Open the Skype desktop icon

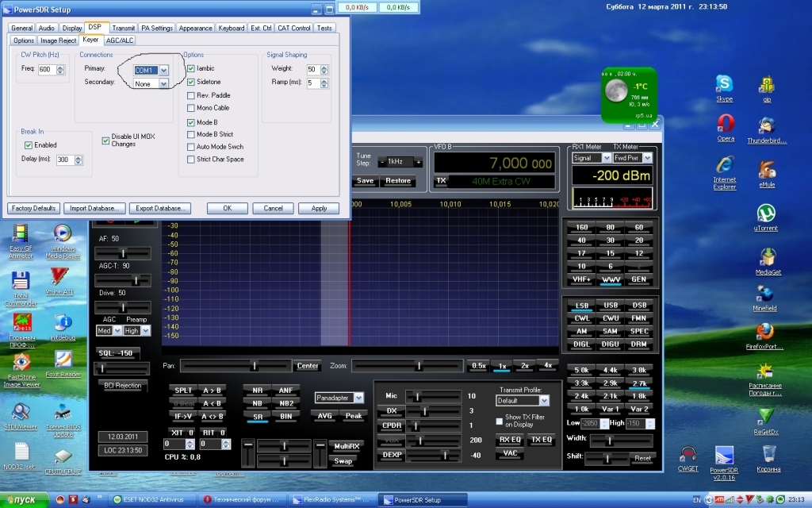(x=724, y=84)
